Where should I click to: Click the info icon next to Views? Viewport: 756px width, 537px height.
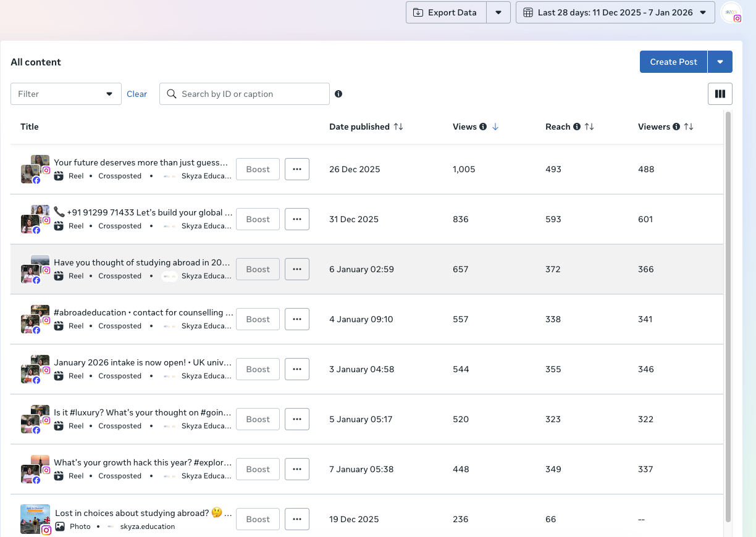[483, 127]
